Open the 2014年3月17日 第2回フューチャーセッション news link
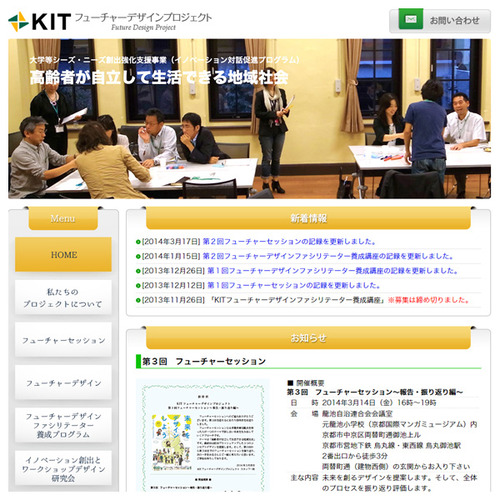Viewport: 500px width, 500px height. 289,242
